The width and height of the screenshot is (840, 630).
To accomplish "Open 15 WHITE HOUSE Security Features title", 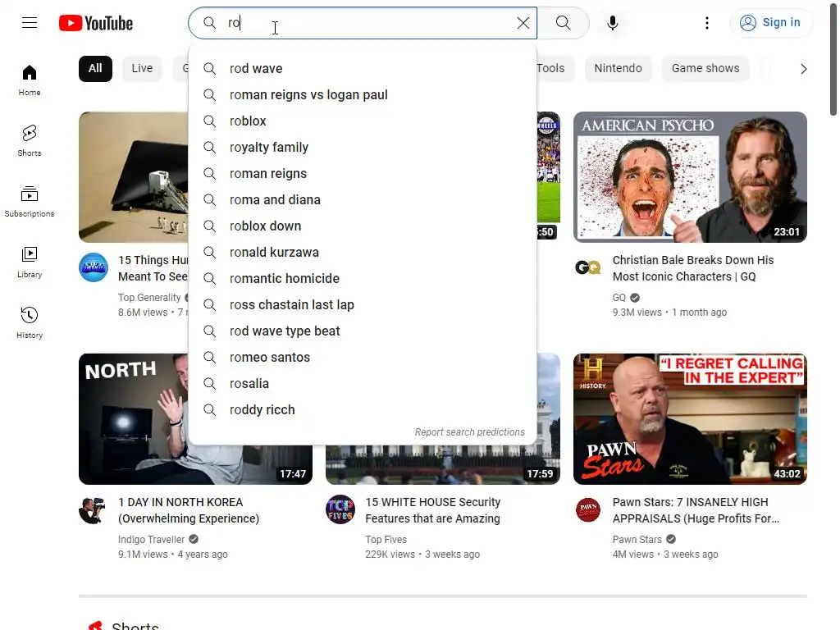I will pyautogui.click(x=433, y=510).
